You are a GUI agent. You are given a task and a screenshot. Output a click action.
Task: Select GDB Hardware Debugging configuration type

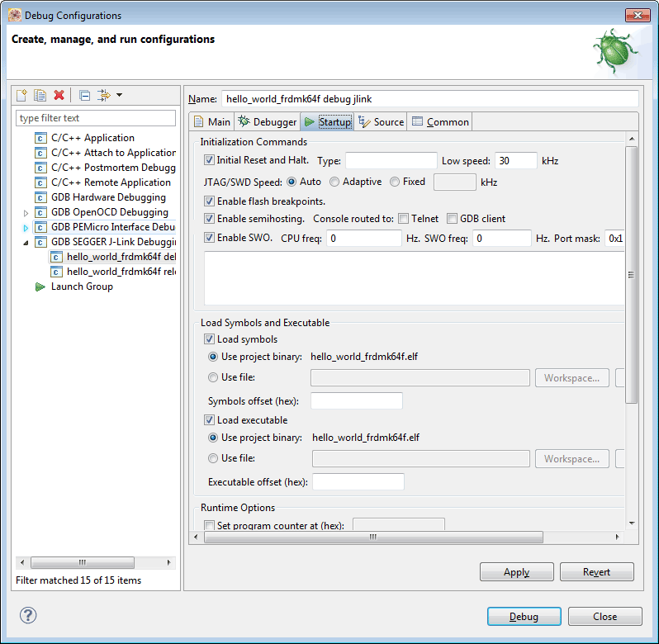tap(107, 197)
